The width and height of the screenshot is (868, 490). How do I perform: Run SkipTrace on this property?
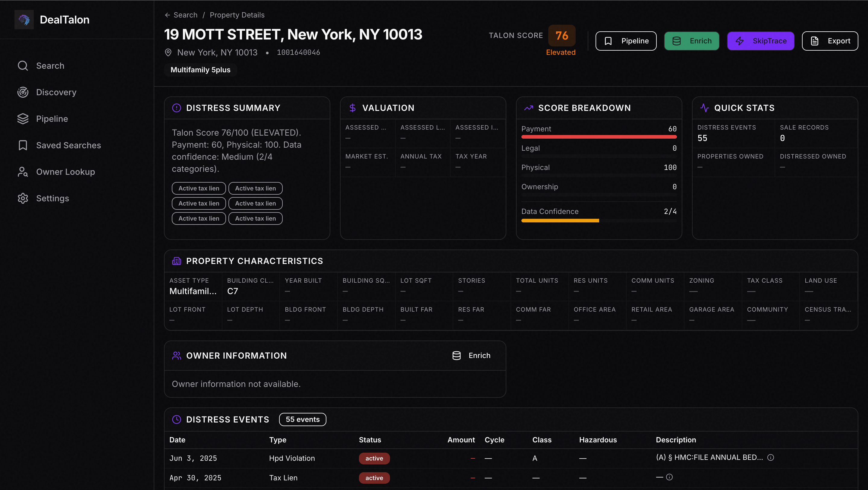[x=760, y=41]
